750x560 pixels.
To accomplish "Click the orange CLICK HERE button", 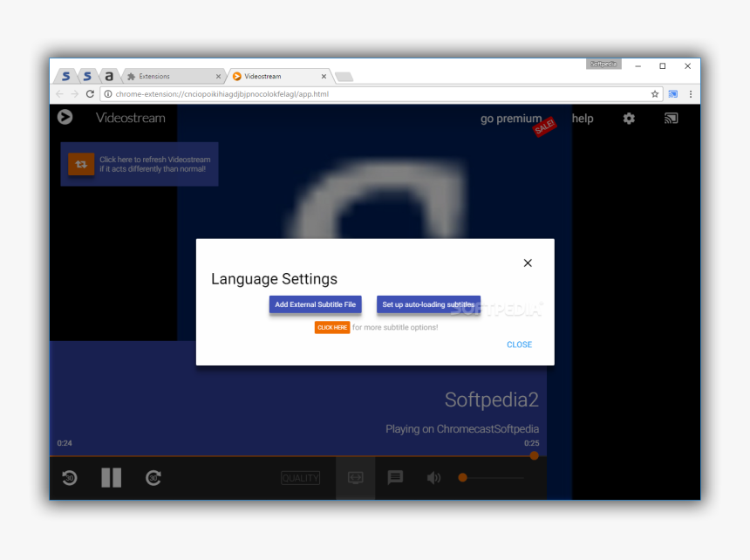I will 332,327.
